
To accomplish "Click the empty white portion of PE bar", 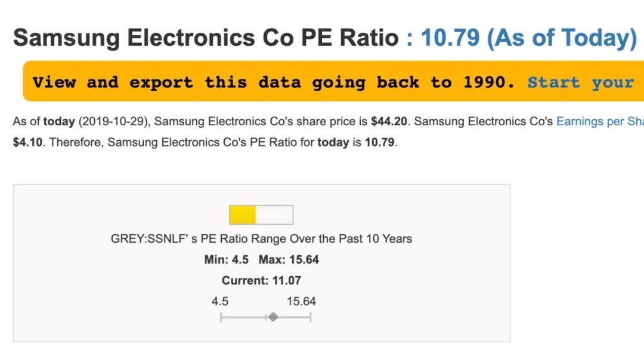I will [274, 215].
